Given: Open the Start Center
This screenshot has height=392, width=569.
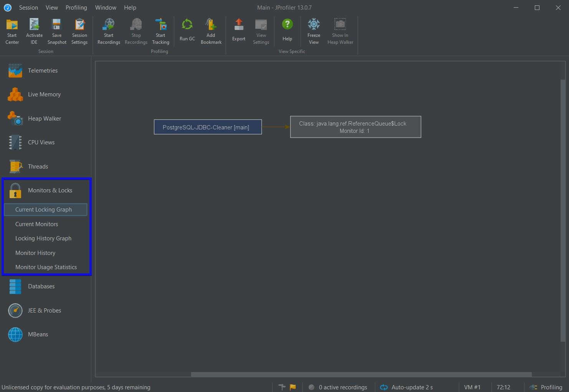Looking at the screenshot, I should (12, 30).
